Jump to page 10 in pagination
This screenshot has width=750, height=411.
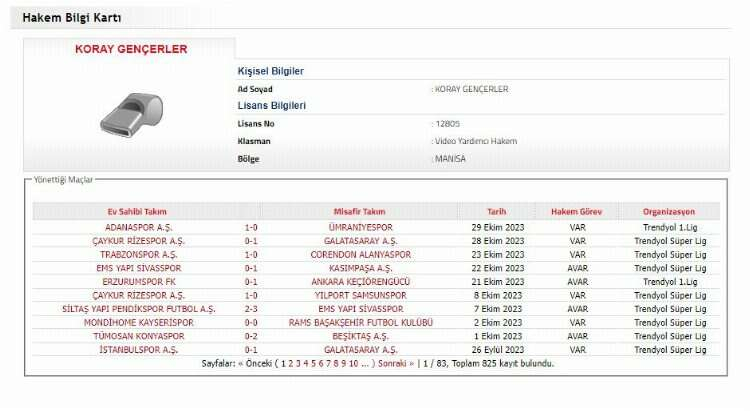pyautogui.click(x=353, y=364)
